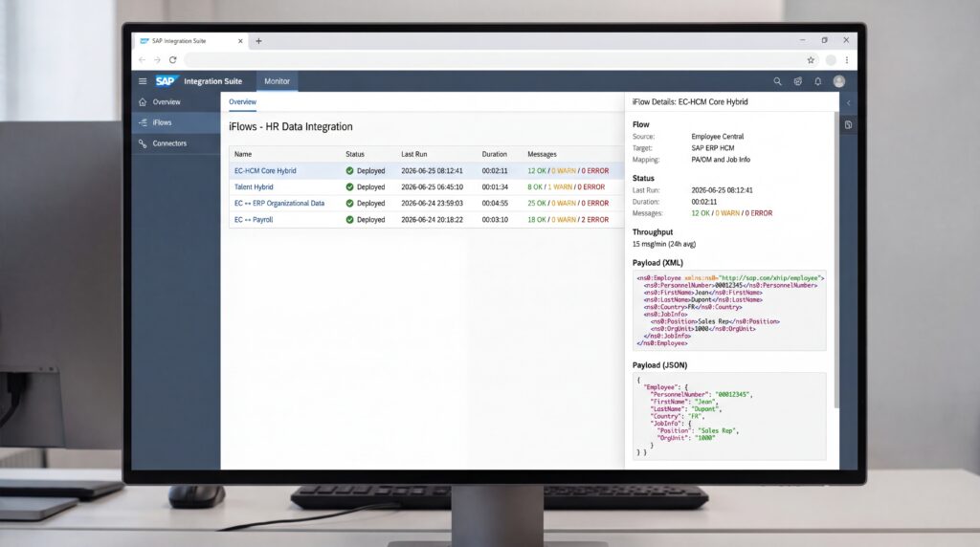Sort by the Name column header
The width and height of the screenshot is (980, 547).
tap(243, 154)
